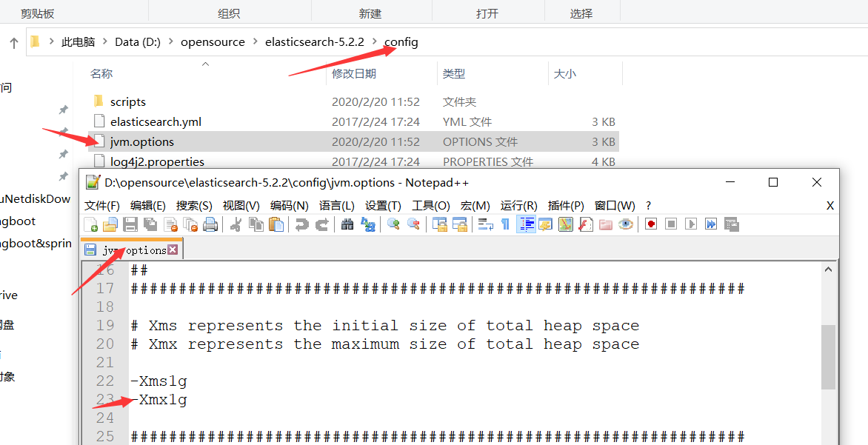This screenshot has height=445, width=868.
Task: Open the 编码(N) menu
Action: click(x=289, y=205)
